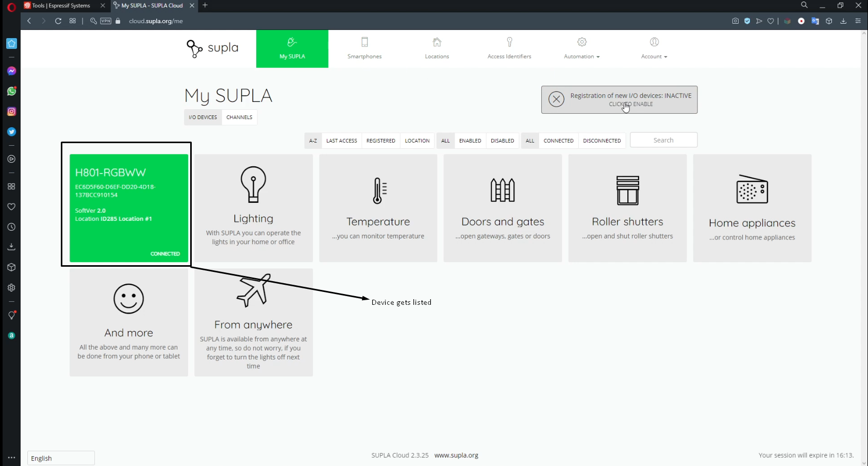The height and width of the screenshot is (466, 868).
Task: Click the supla logo
Action: pyautogui.click(x=212, y=48)
